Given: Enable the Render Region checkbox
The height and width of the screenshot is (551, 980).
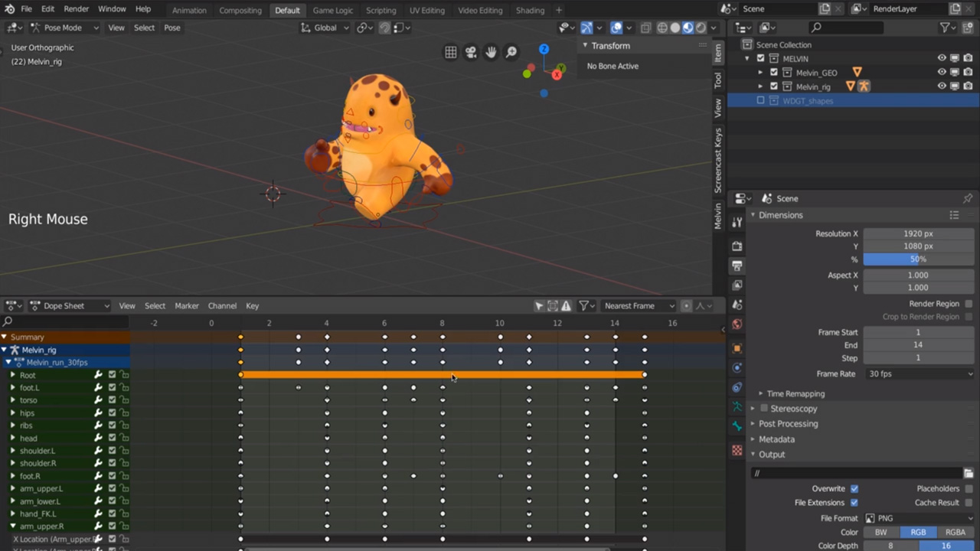Looking at the screenshot, I should click(x=969, y=304).
